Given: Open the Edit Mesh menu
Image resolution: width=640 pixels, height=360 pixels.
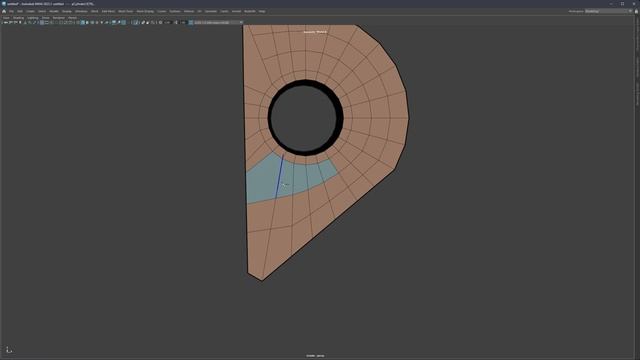Looking at the screenshot, I should [108, 11].
